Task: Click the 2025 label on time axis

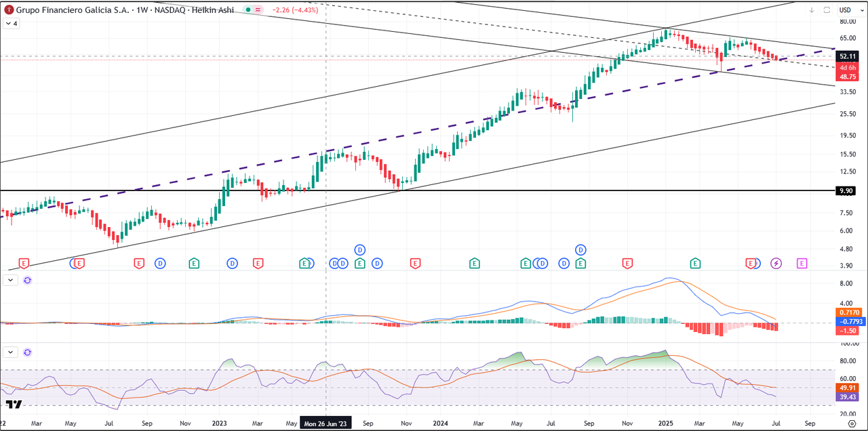Action: coord(665,423)
